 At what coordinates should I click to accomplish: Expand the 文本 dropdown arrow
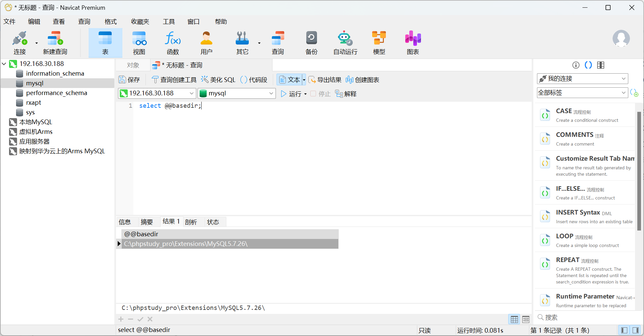coord(304,80)
